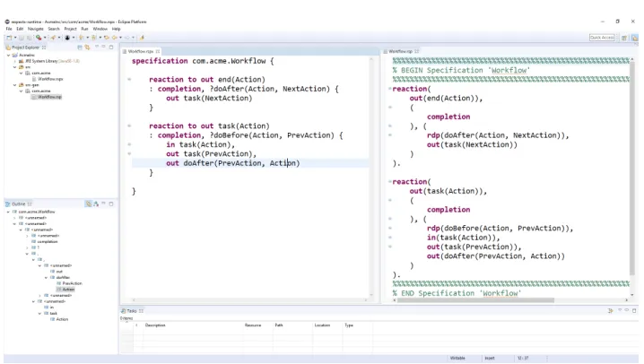The height and width of the screenshot is (364, 644).
Task: Select the Outline tab
Action: coord(19,204)
